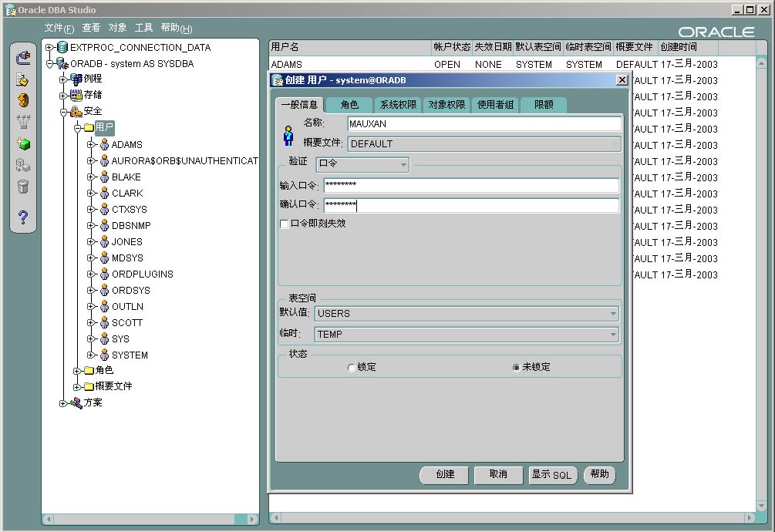Open the 帮助 menu in menu bar
Viewport: 775px width, 532px height.
coord(177,29)
